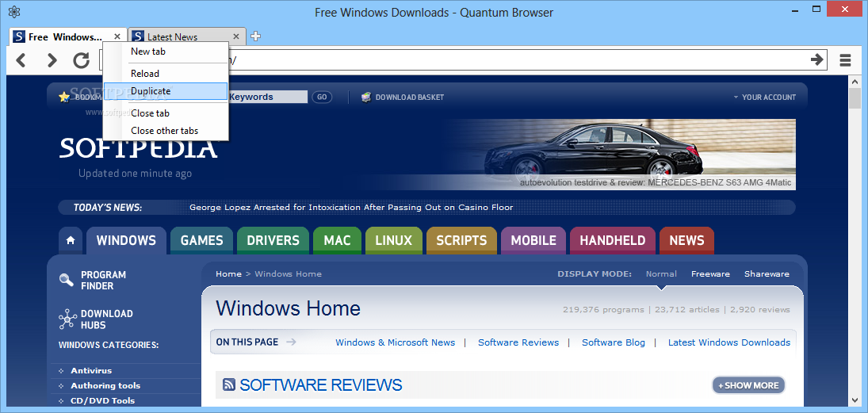868x413 pixels.
Task: Click the forward navigation arrow
Action: [x=52, y=59]
